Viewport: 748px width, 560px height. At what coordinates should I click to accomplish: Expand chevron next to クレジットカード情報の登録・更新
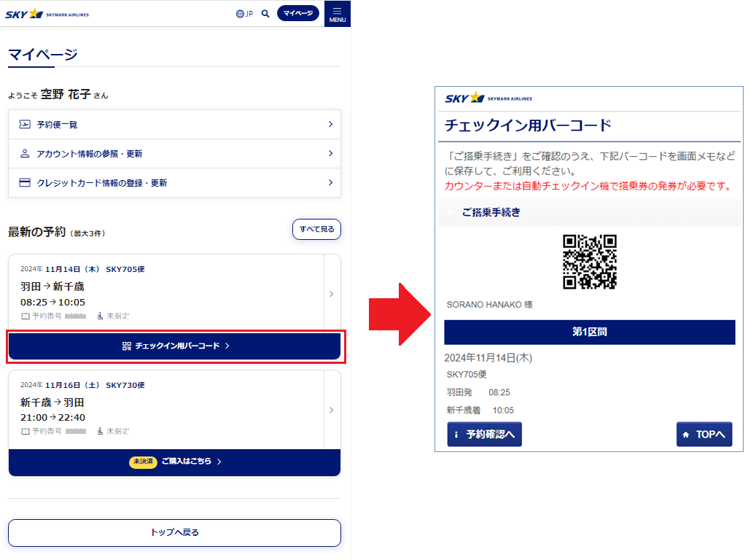[330, 183]
